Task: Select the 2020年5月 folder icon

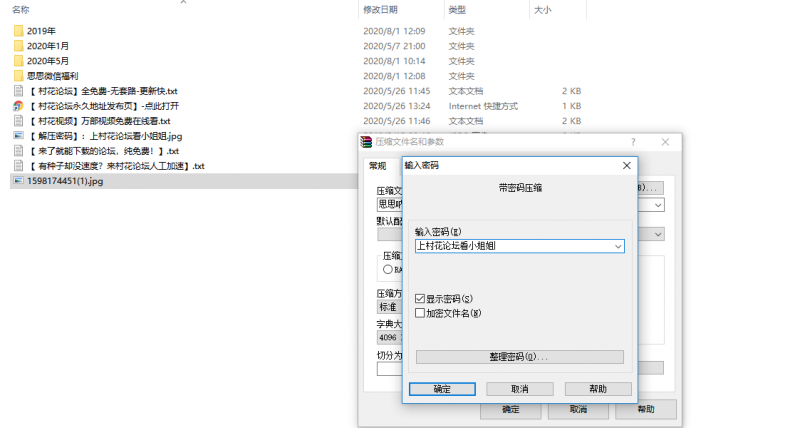Action: (19, 61)
